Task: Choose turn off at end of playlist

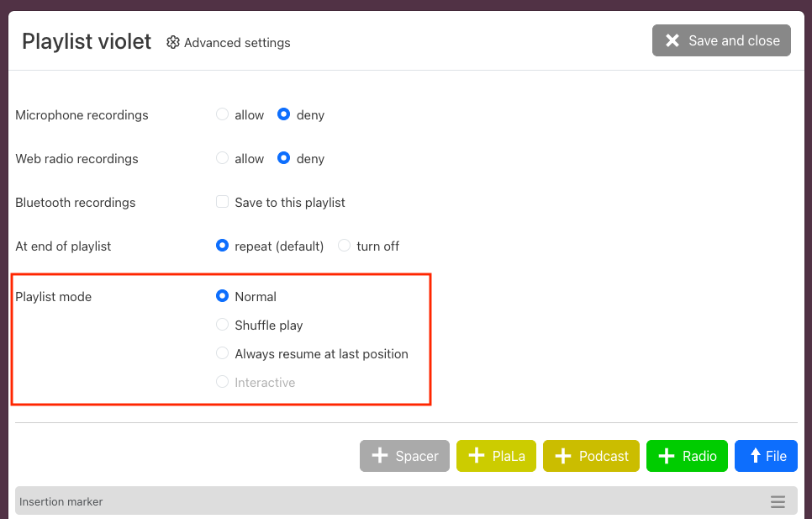Action: pos(345,246)
